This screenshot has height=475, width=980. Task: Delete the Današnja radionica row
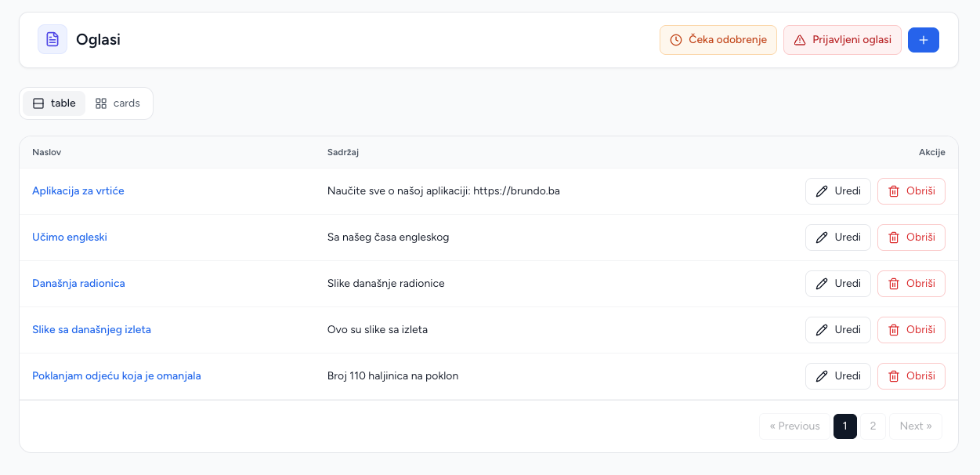[x=911, y=284]
